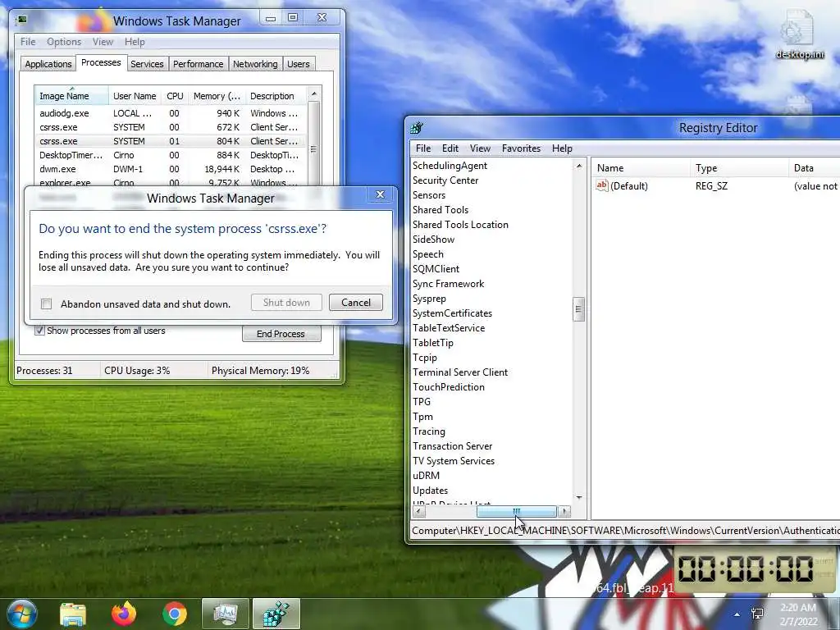This screenshot has width=840, height=630.
Task: Select the (Default) registry value icon
Action: click(x=601, y=185)
